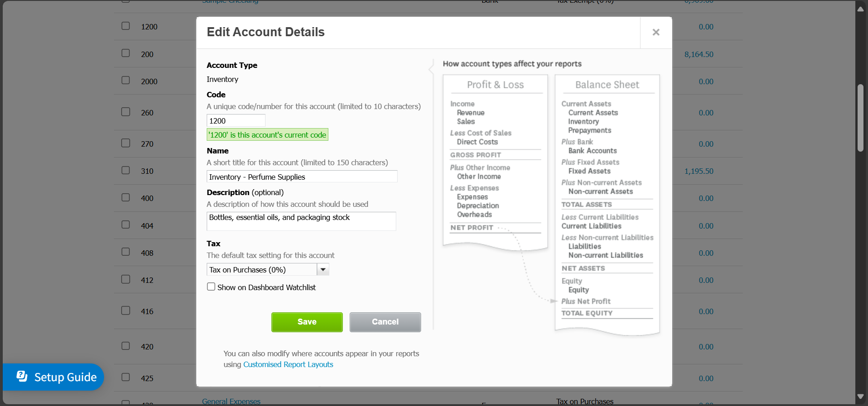868x406 pixels.
Task: Focus the account Name text field
Action: [x=302, y=177]
